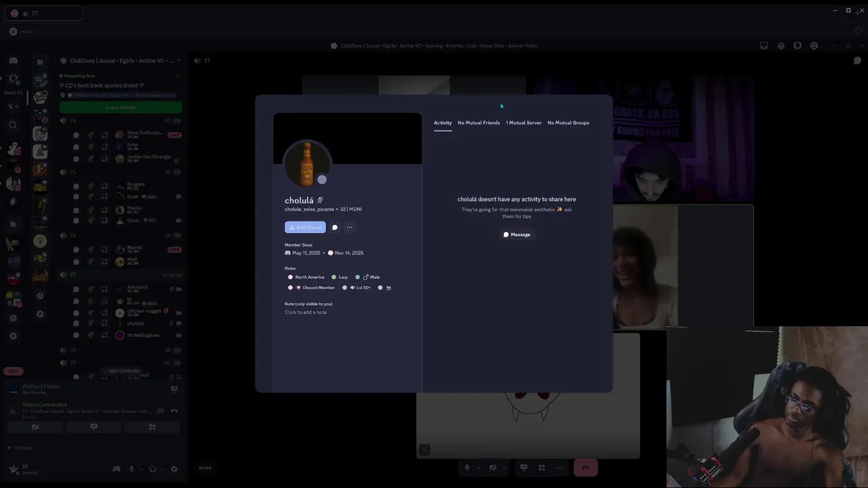This screenshot has width=868, height=488.
Task: Open the activities button in voice panel
Action: pyautogui.click(x=152, y=427)
